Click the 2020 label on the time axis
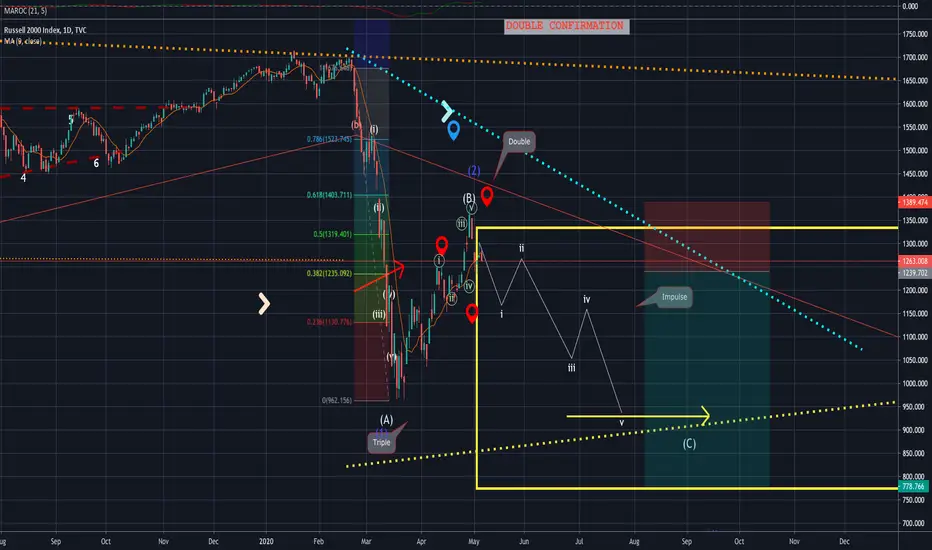Viewport: 932px width, 550px height. click(266, 541)
